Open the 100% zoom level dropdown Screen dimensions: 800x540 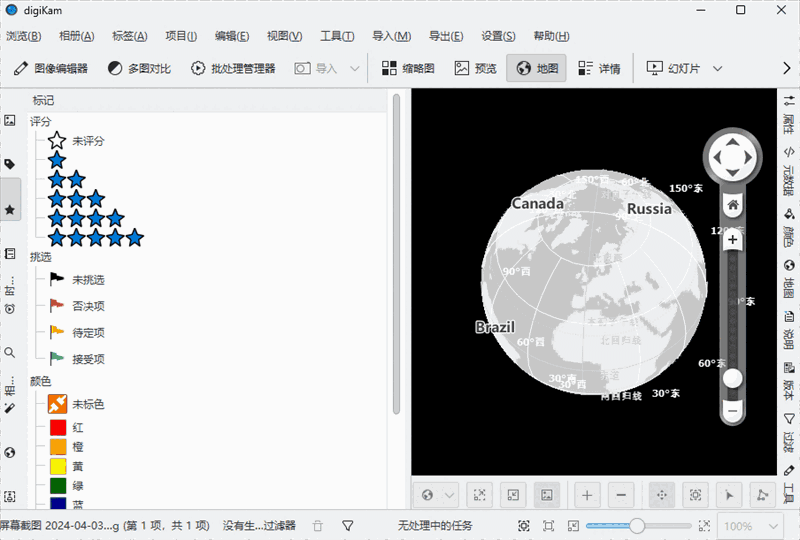pyautogui.click(x=749, y=525)
